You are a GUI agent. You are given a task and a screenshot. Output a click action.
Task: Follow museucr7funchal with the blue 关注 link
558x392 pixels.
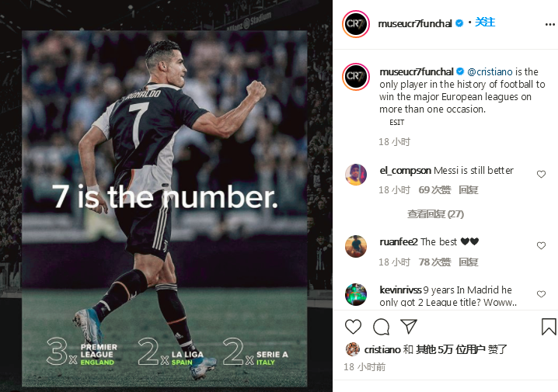pyautogui.click(x=485, y=23)
